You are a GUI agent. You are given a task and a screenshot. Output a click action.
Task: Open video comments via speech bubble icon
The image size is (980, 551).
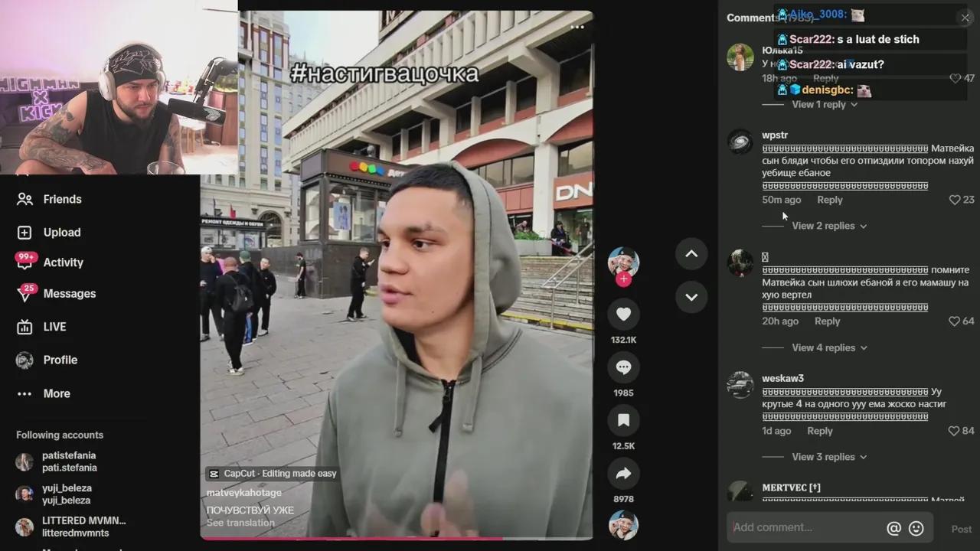coord(623,367)
